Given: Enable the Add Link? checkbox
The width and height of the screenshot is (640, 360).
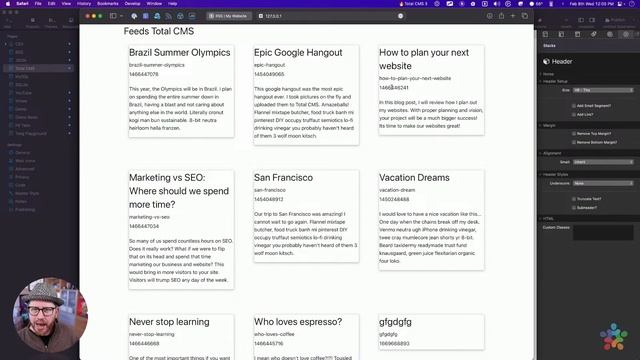Looking at the screenshot, I should click(574, 115).
